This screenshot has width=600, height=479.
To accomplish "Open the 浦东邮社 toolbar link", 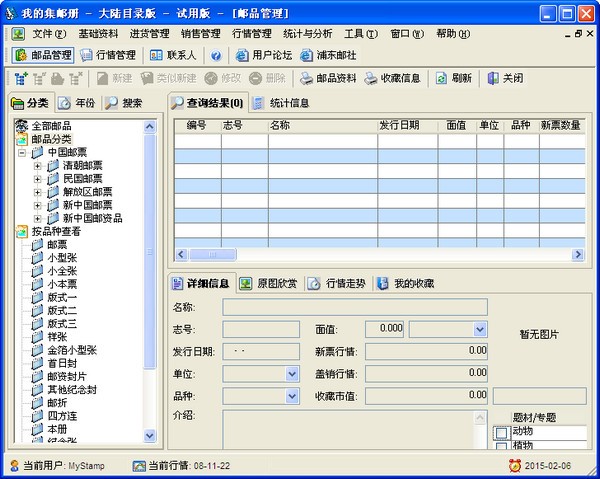I will tap(329, 55).
